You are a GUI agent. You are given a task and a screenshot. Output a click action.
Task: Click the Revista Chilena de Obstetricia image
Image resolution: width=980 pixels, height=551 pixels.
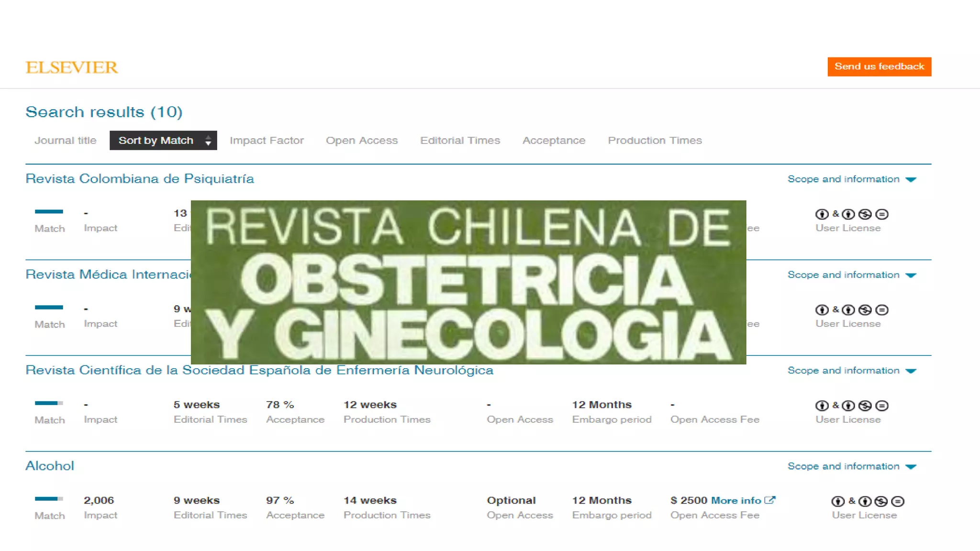[468, 282]
